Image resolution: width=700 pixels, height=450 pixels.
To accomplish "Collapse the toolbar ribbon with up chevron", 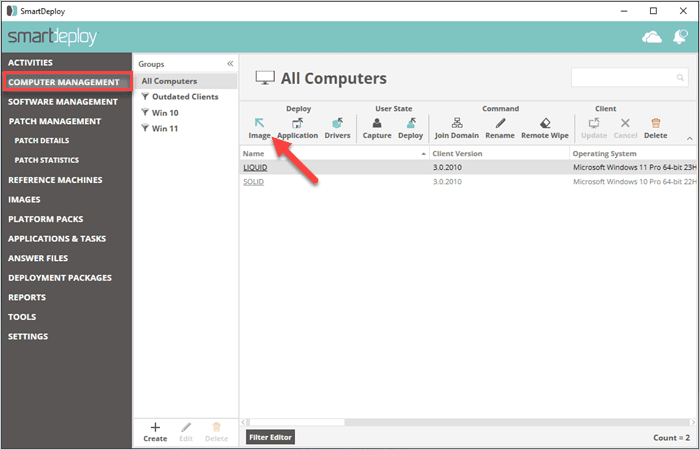I will [x=690, y=139].
